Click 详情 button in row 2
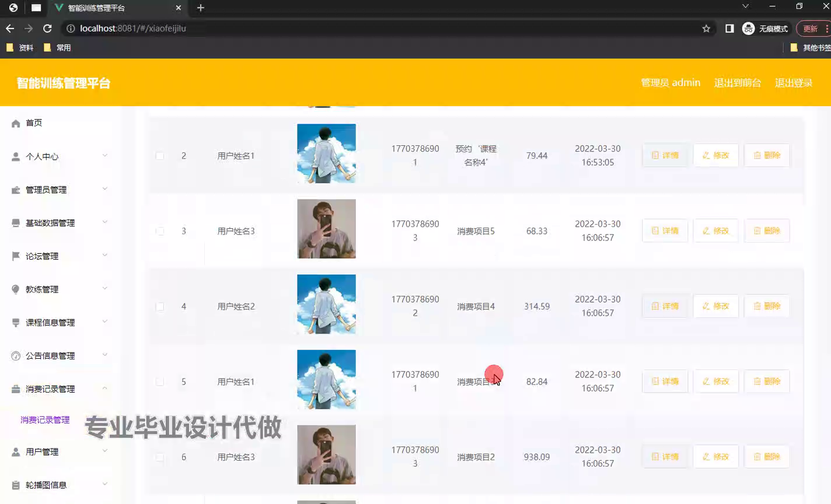 click(665, 155)
